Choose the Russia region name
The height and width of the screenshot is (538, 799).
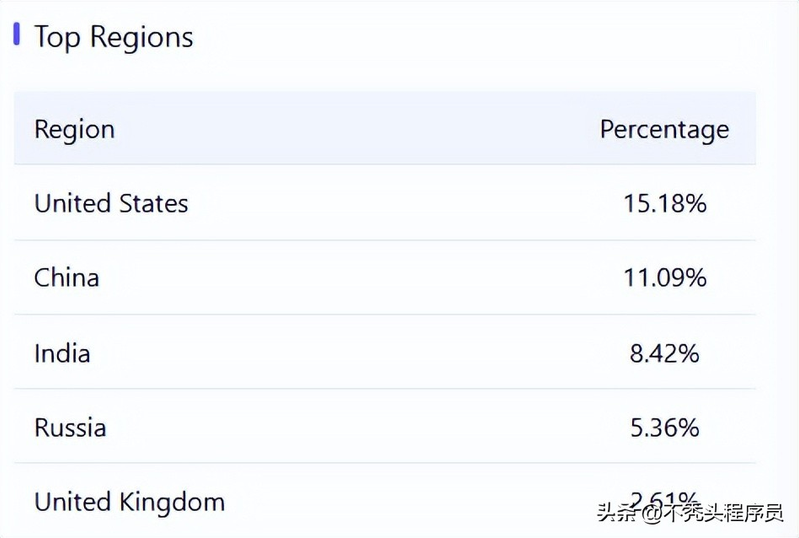70,427
